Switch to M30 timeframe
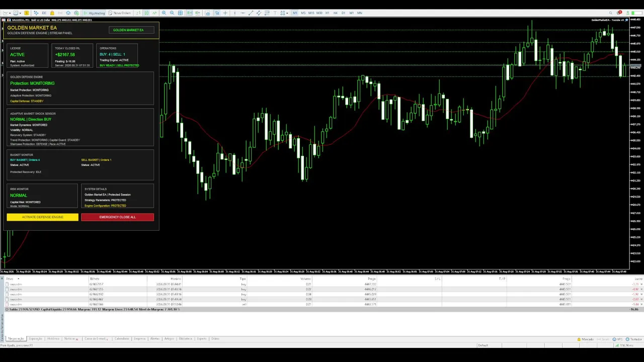 319,13
